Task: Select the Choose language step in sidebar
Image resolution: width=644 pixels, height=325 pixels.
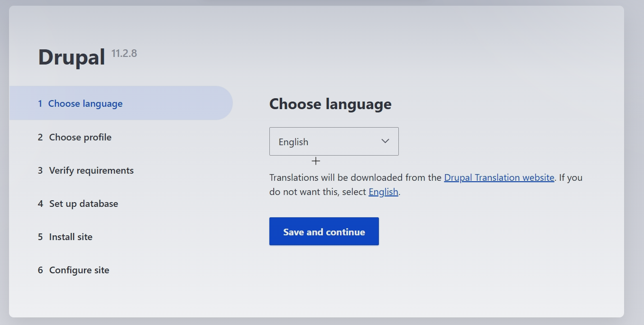Action: pos(85,103)
